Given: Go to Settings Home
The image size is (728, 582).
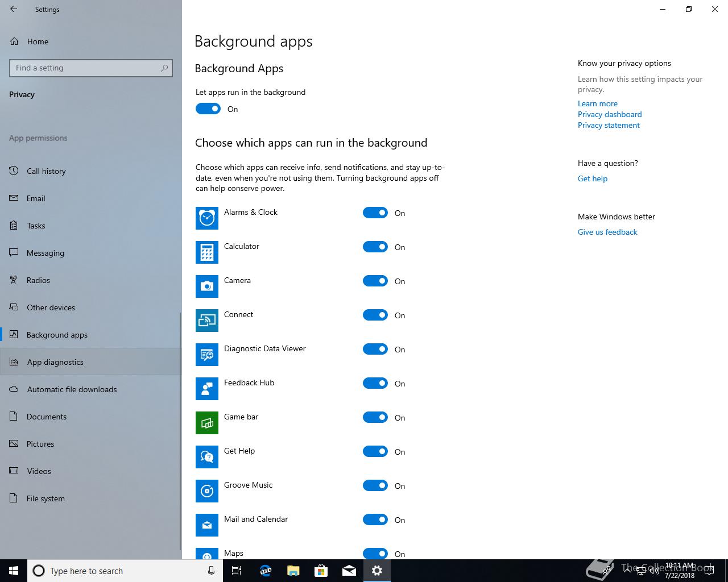Looking at the screenshot, I should pyautogui.click(x=90, y=41).
